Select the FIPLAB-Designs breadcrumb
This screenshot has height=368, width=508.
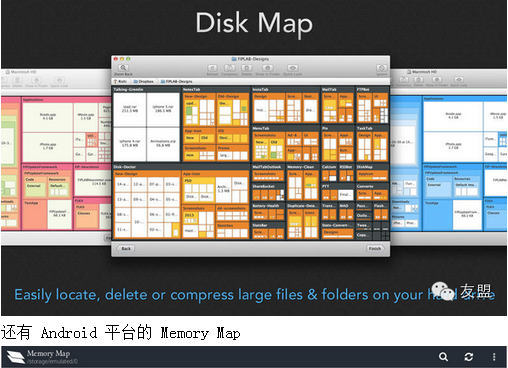[x=177, y=81]
